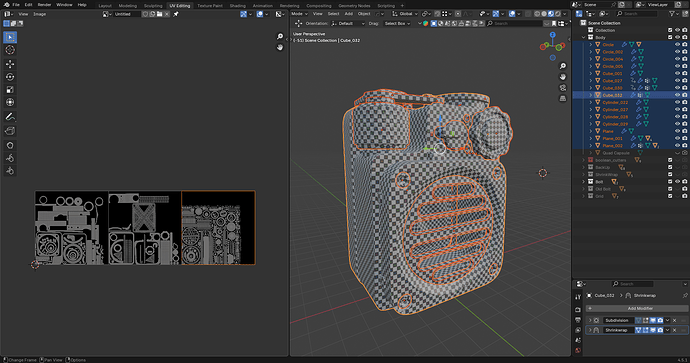Click the zoom magnifier in UV editor

[x=280, y=36]
